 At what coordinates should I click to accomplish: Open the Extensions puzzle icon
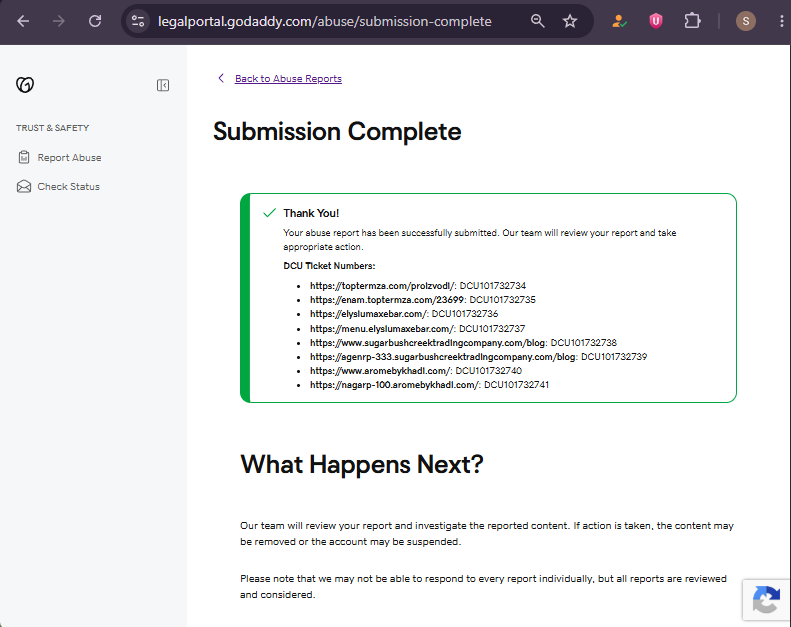tap(692, 21)
